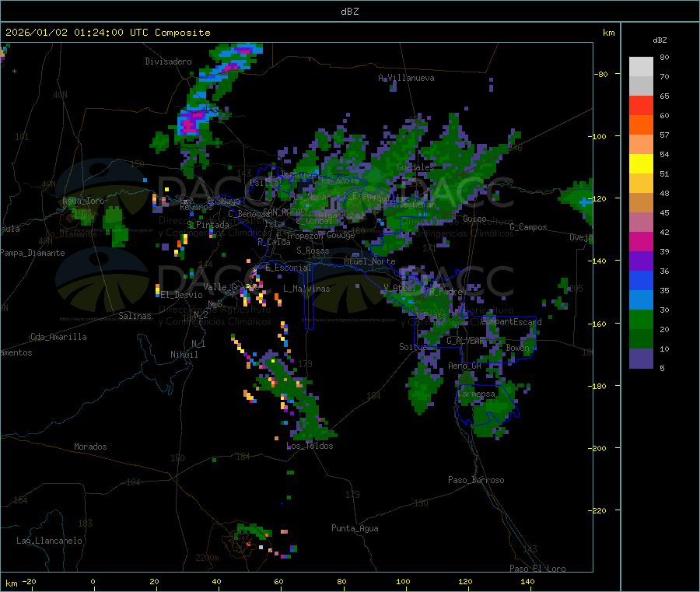Select the Bowen map label
The width and height of the screenshot is (700, 592).
517,347
